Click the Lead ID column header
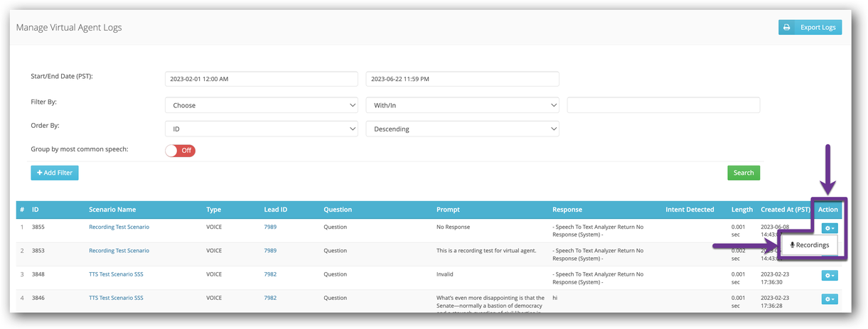 (x=276, y=210)
